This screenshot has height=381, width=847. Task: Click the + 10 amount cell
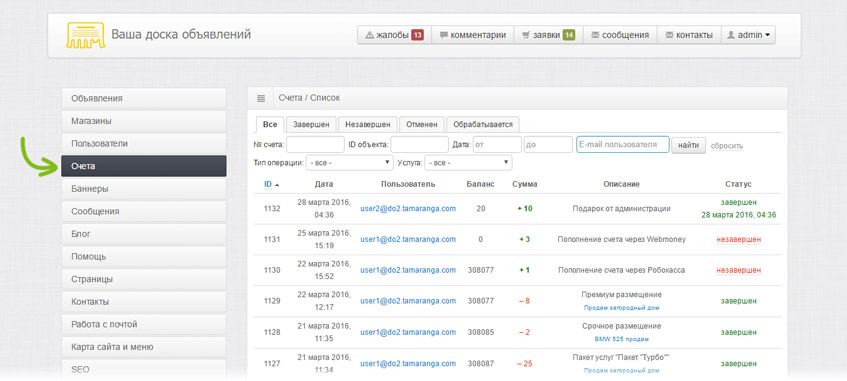[x=525, y=209]
